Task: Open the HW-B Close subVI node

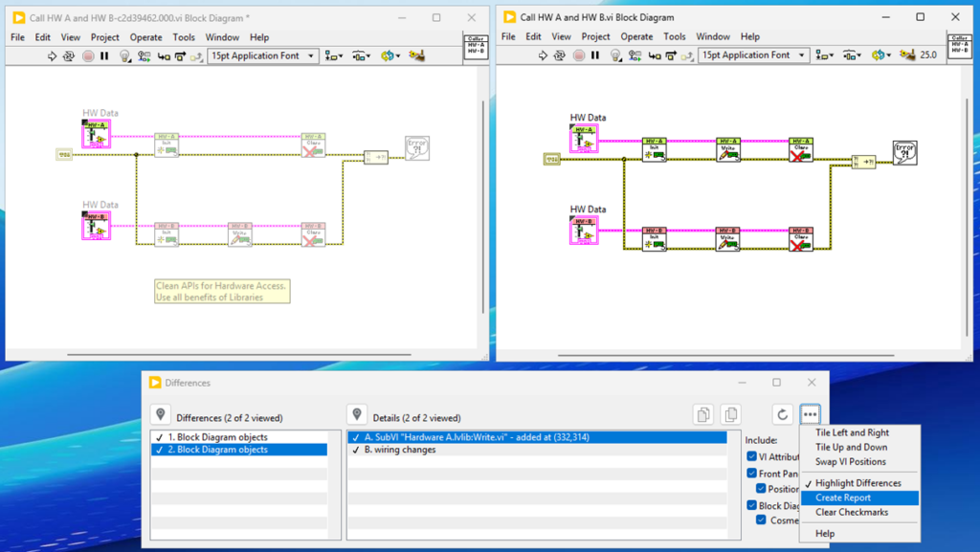Action: (801, 240)
